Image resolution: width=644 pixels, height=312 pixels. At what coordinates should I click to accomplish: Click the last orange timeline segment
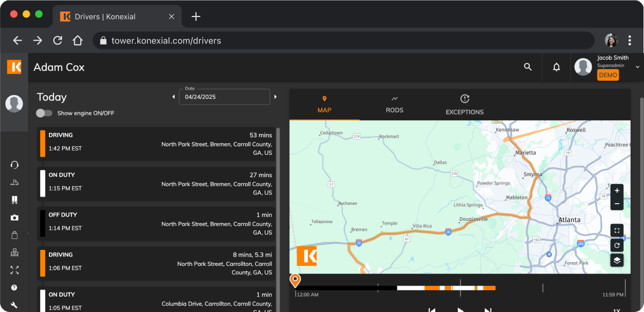[x=489, y=288]
